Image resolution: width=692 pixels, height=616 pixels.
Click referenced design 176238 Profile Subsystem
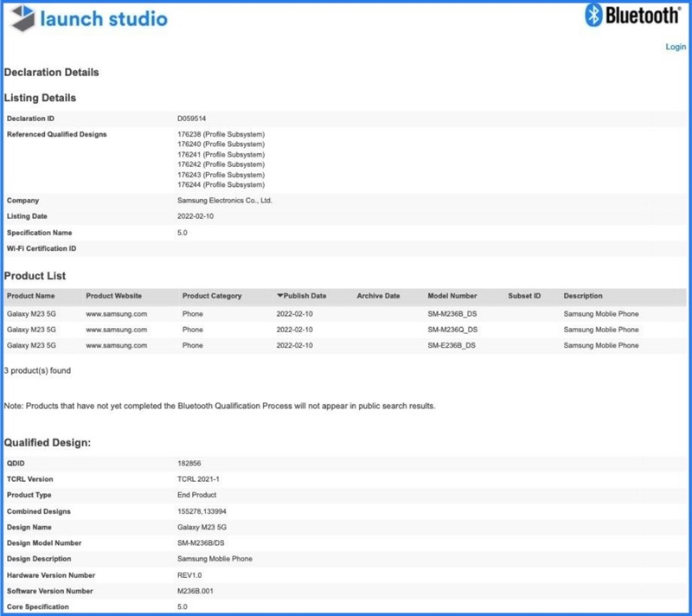coord(221,134)
